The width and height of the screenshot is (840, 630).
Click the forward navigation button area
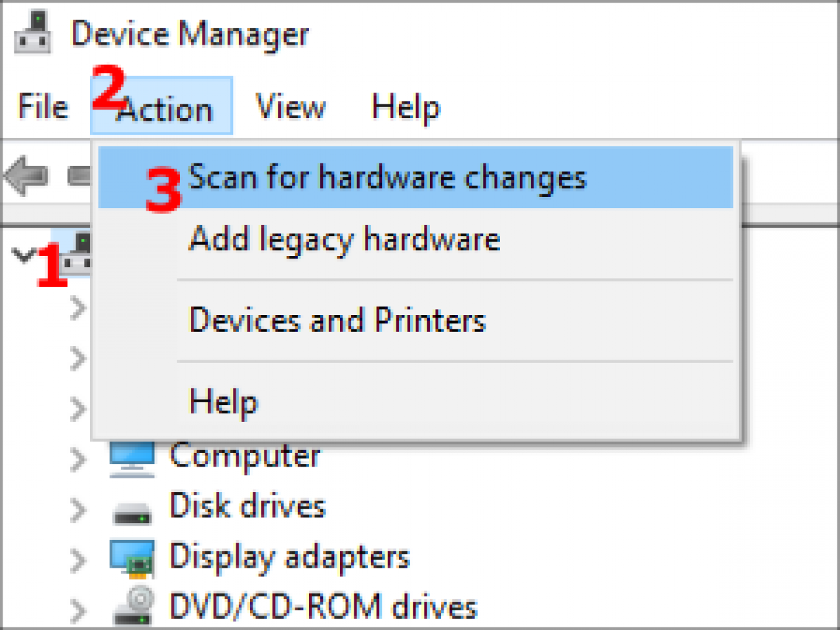point(79,175)
